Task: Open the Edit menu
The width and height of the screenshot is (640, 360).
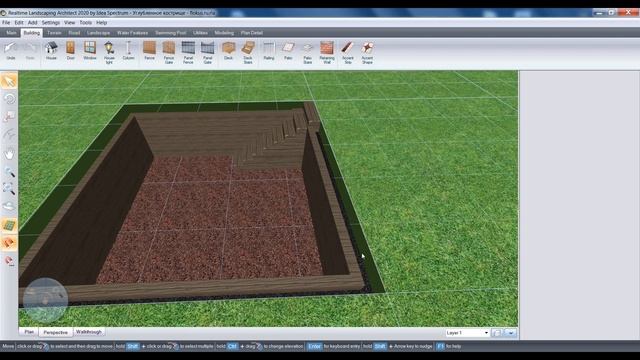Action: click(x=19, y=23)
